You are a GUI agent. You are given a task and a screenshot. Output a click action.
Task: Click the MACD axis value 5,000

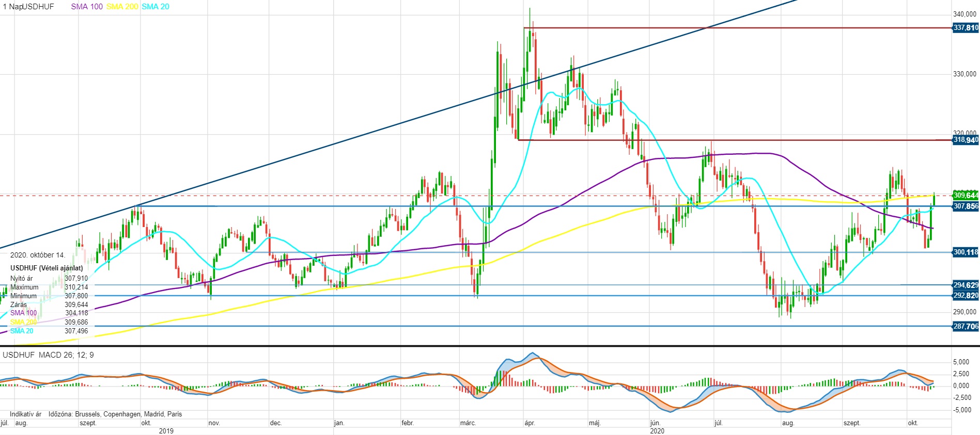click(x=961, y=362)
